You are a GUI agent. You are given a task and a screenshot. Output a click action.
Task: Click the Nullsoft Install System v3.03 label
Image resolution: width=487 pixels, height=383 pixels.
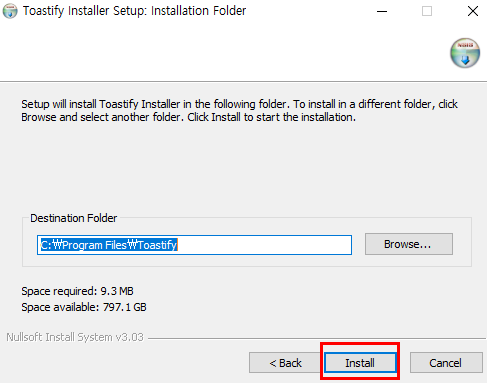75,337
